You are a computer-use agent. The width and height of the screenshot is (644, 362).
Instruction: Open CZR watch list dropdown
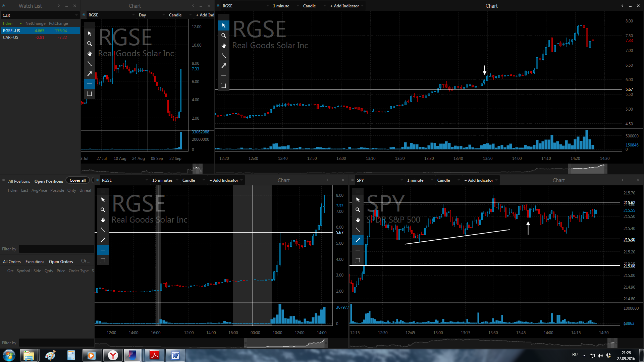(x=40, y=15)
